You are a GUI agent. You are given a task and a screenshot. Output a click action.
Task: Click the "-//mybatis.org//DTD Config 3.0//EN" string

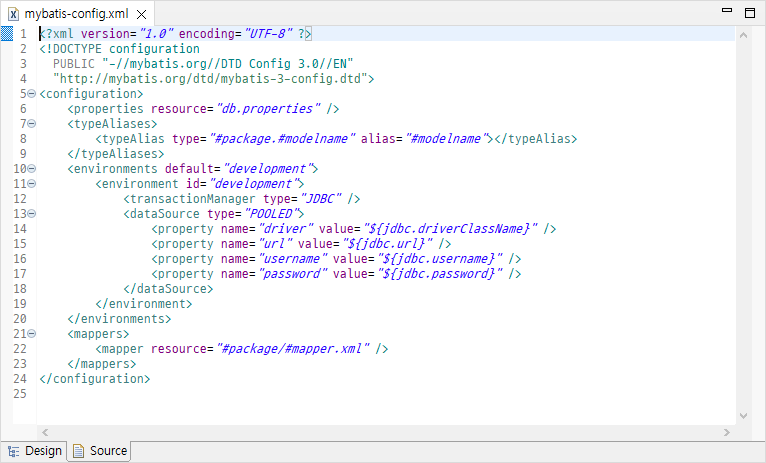point(228,63)
